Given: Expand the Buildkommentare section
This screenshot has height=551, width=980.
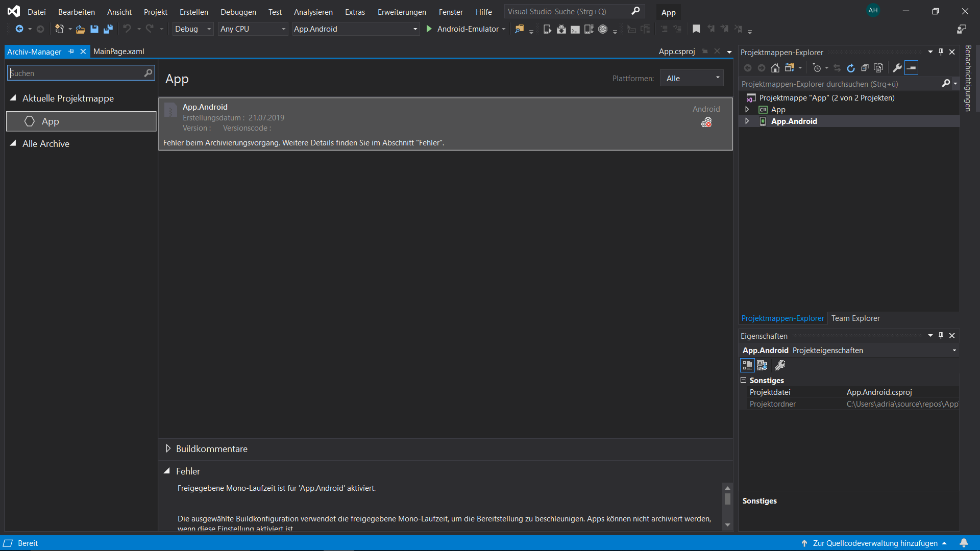Looking at the screenshot, I should 168,448.
